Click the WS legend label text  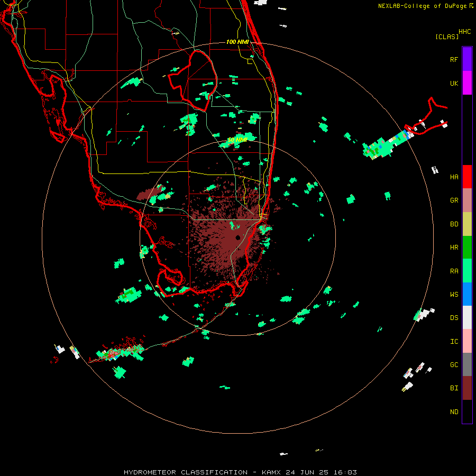point(454,295)
